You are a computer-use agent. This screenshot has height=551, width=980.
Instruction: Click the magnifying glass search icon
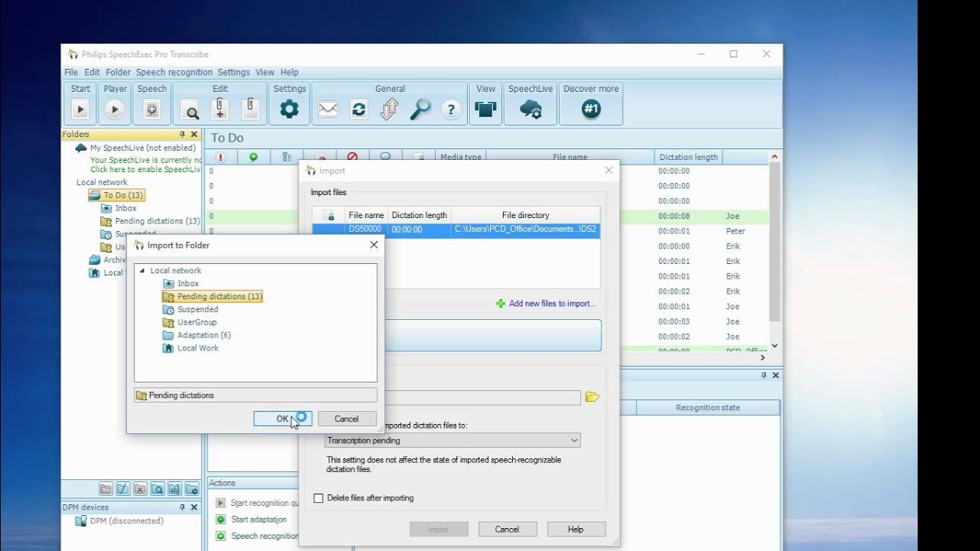click(420, 109)
